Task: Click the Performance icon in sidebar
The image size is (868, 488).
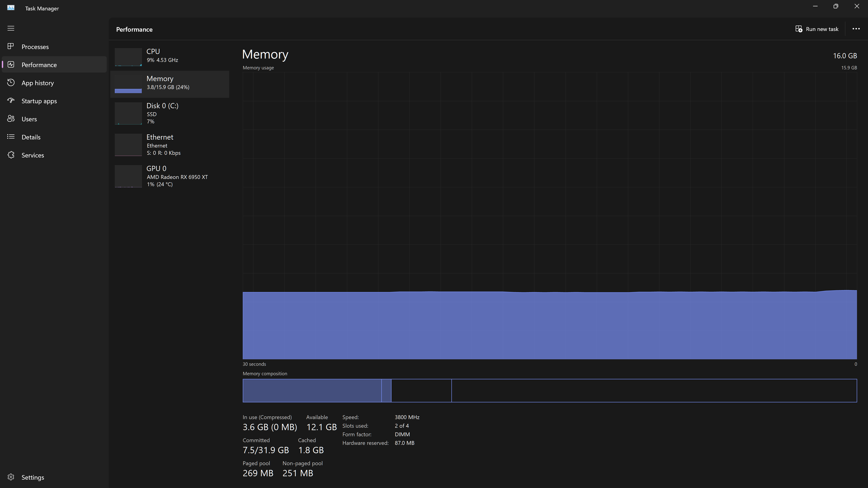Action: (x=11, y=64)
